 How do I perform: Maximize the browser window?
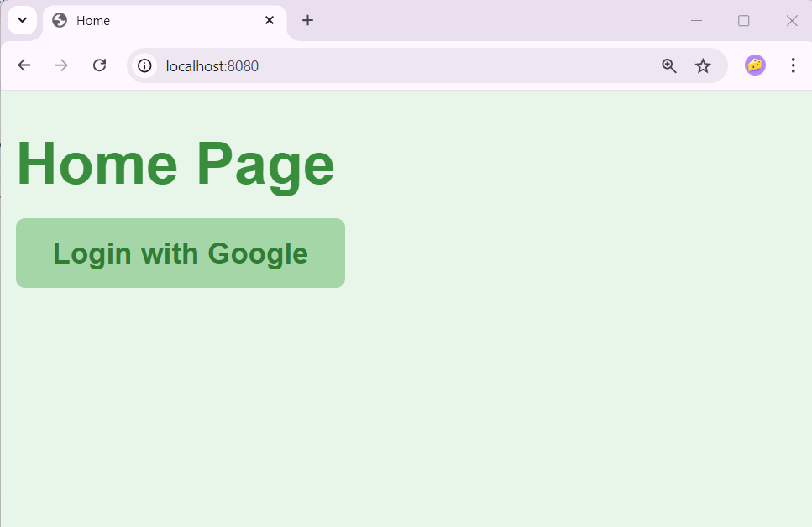[x=744, y=21]
